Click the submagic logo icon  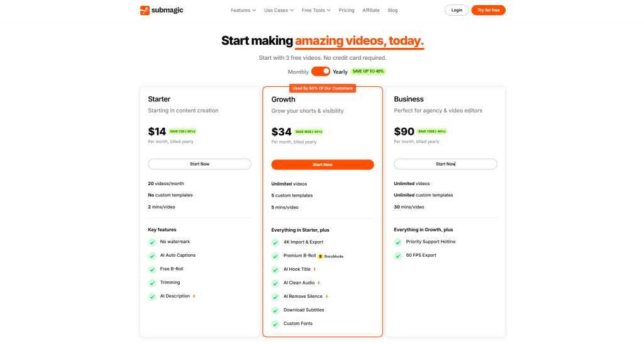tap(145, 10)
